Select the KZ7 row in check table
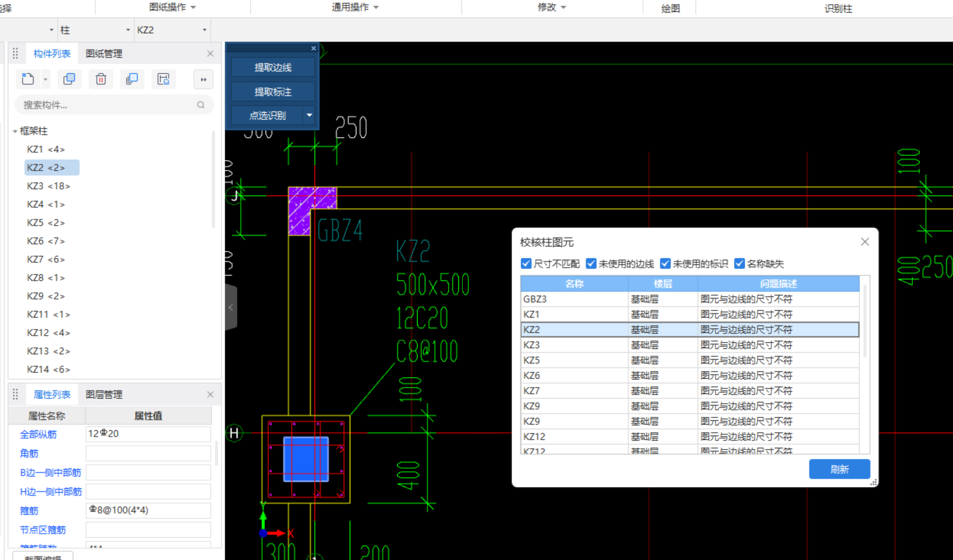The width and height of the screenshot is (953, 560). (690, 391)
